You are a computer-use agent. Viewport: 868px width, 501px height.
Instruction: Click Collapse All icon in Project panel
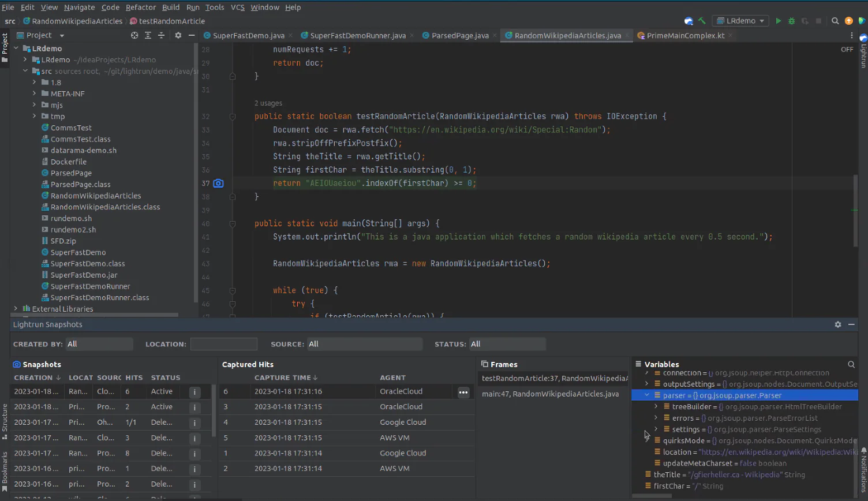161,35
